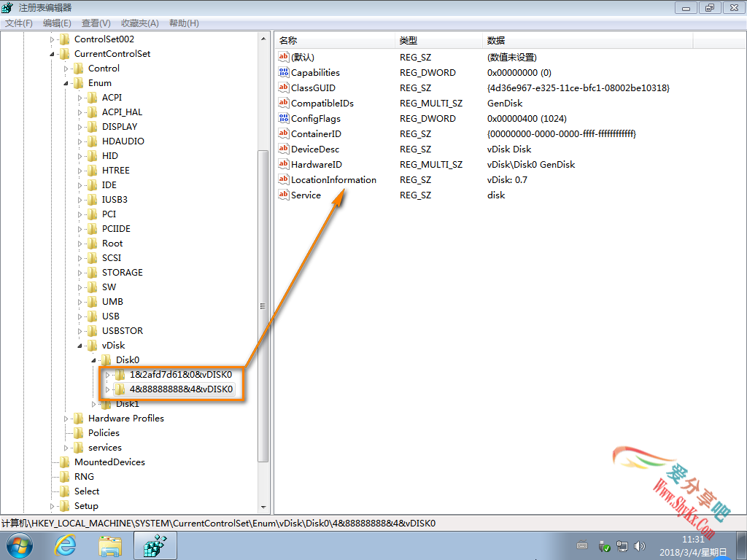Select the HTREE folder icon

pos(92,171)
